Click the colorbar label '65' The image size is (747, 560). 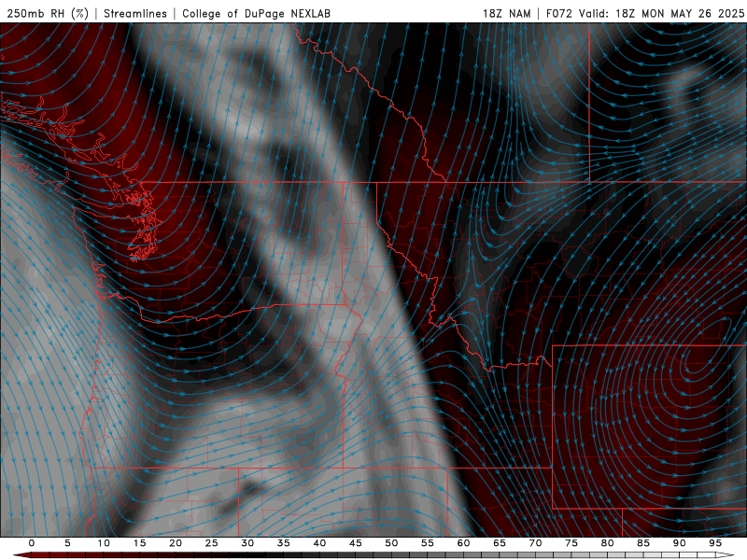[x=500, y=543]
